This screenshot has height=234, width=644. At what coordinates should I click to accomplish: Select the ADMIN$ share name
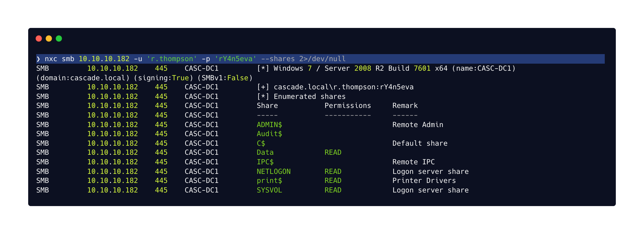coord(269,125)
